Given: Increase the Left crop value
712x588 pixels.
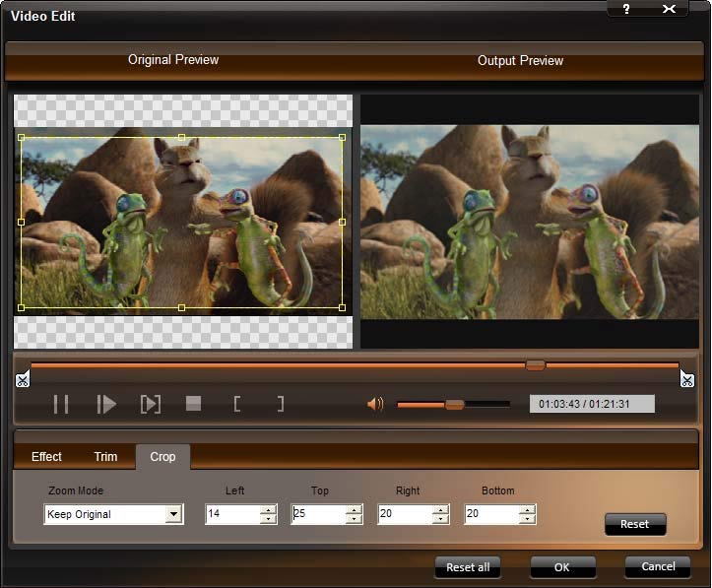Looking at the screenshot, I should coord(268,510).
